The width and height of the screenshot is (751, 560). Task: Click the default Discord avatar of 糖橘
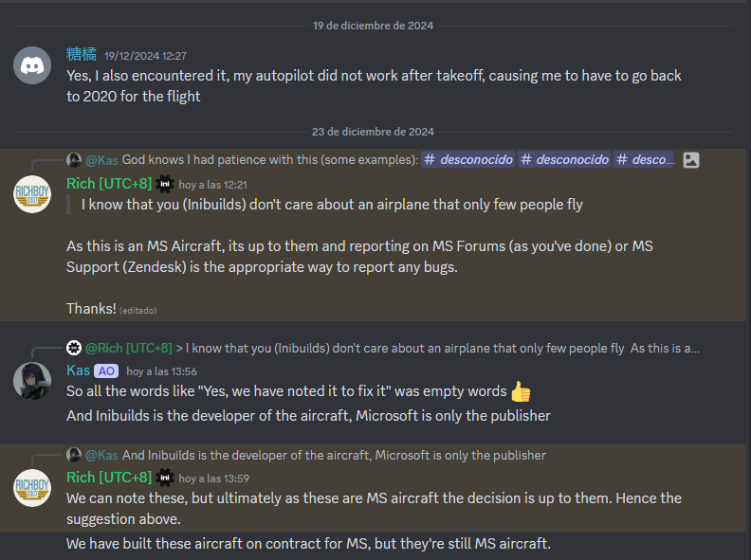tap(32, 65)
